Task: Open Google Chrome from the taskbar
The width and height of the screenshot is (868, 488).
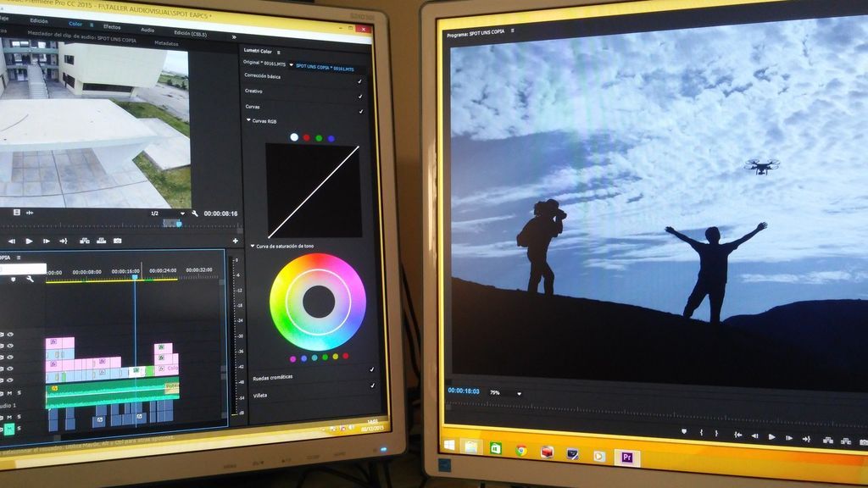Action: click(520, 450)
